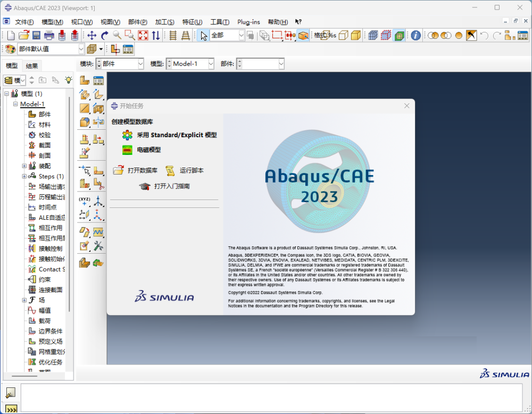This screenshot has height=414, width=532.
Task: Expand the 场 tree node
Action: click(x=24, y=300)
